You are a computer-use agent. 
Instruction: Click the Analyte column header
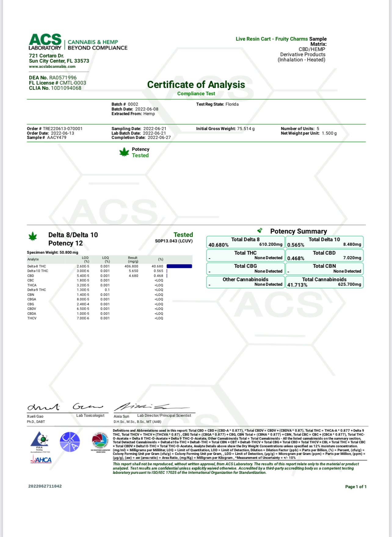(x=33, y=259)
